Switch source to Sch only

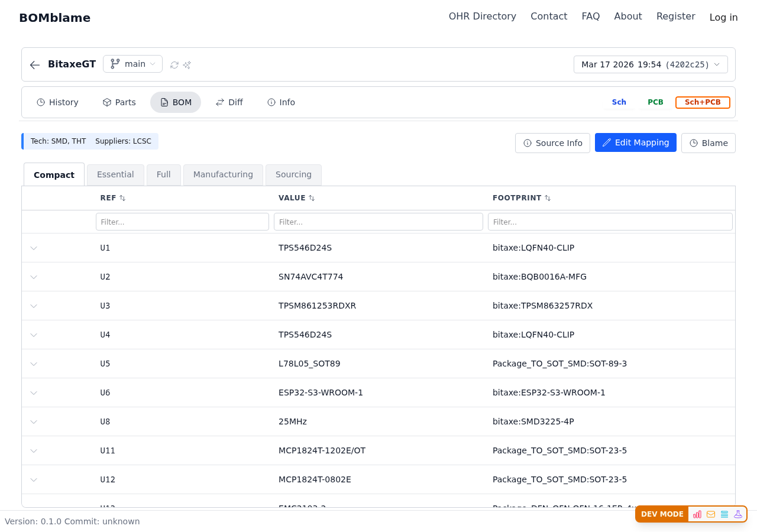click(619, 102)
